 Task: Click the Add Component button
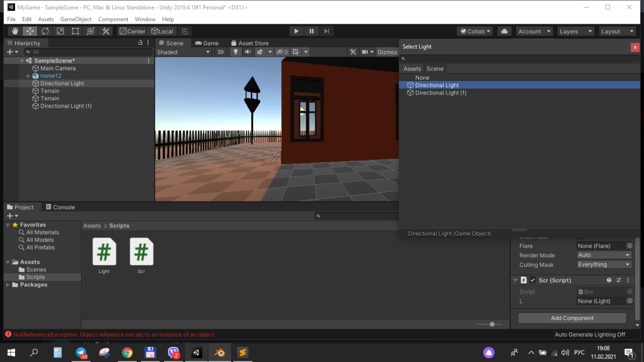click(x=572, y=318)
